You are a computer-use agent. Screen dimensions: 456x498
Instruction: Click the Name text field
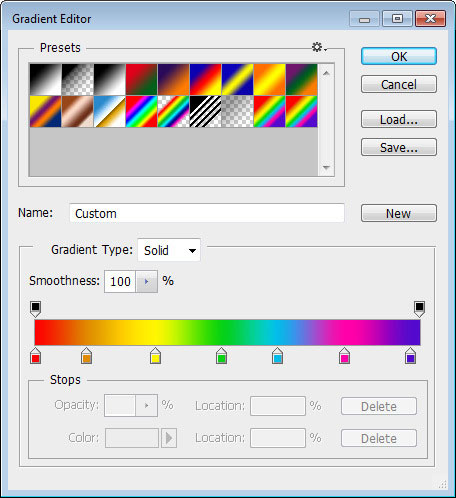click(207, 213)
